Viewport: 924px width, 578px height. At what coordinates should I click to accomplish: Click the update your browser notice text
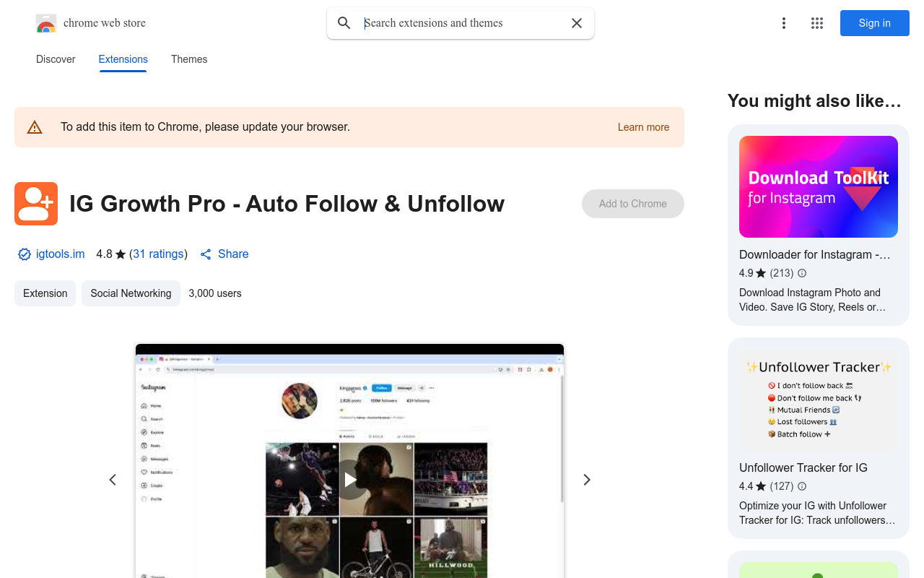[x=205, y=127]
